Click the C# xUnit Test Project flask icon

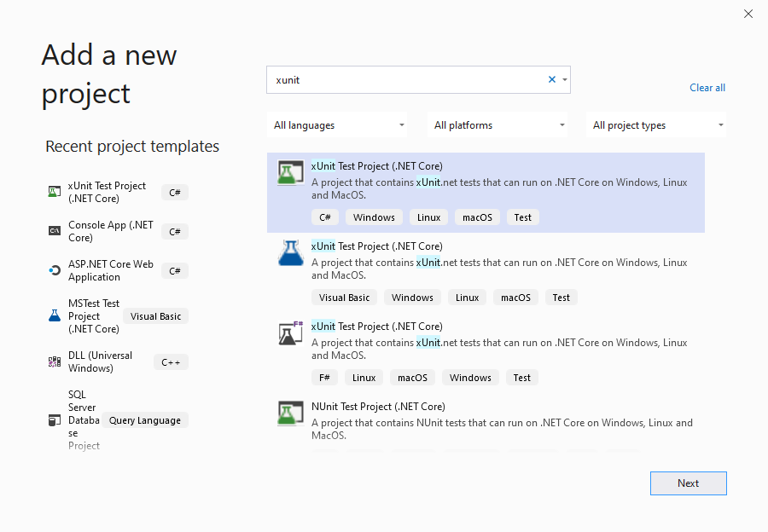click(291, 173)
